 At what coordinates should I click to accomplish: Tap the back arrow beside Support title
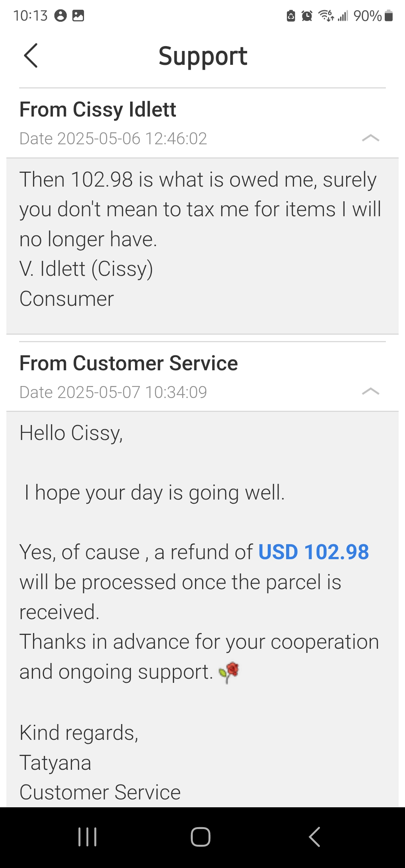(x=31, y=55)
